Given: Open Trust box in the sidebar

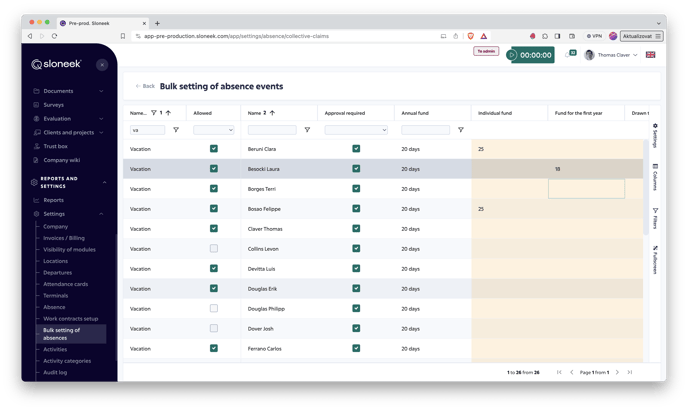Looking at the screenshot, I should point(55,146).
